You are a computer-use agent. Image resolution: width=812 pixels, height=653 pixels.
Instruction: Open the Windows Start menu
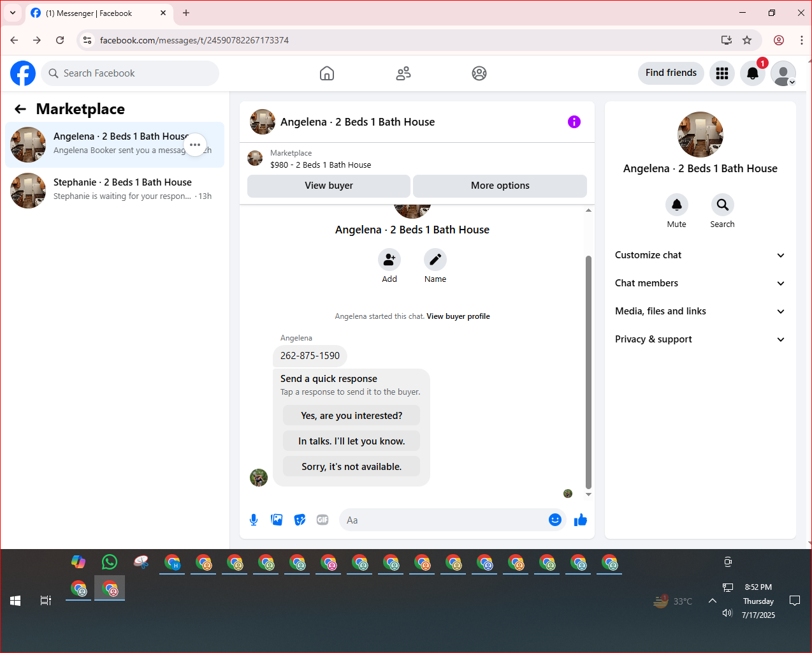[x=15, y=601]
